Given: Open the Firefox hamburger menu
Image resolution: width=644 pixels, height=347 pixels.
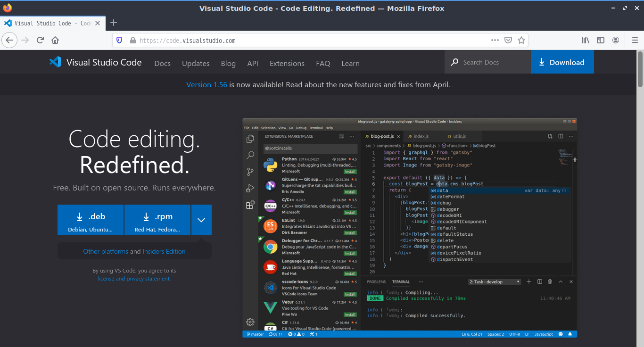Looking at the screenshot, I should [635, 41].
